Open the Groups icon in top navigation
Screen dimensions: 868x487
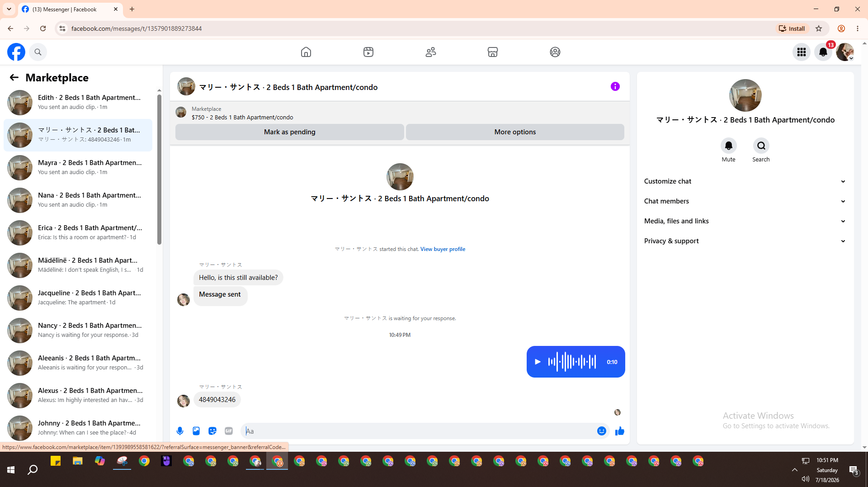555,52
